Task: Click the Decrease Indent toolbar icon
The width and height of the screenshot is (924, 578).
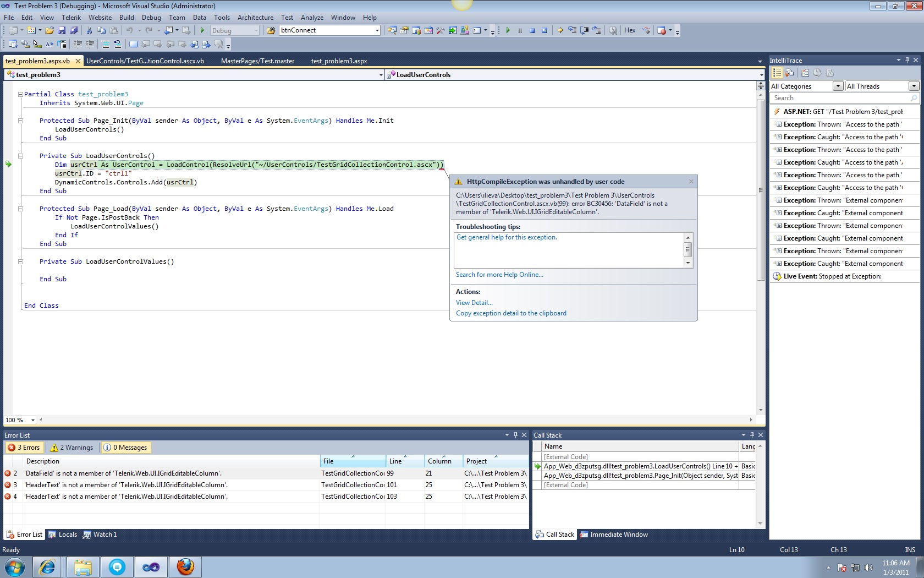Action: (78, 44)
